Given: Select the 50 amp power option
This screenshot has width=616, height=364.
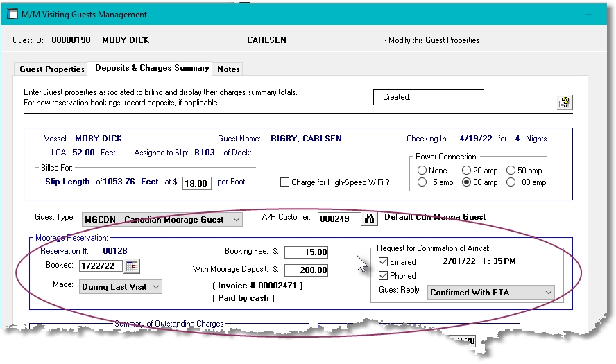Looking at the screenshot, I should [511, 171].
